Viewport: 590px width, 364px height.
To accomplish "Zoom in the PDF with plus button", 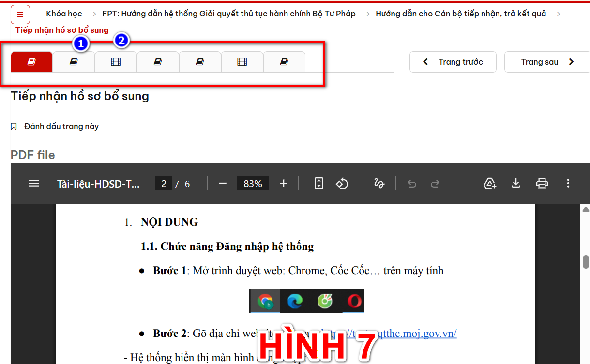I will (284, 184).
